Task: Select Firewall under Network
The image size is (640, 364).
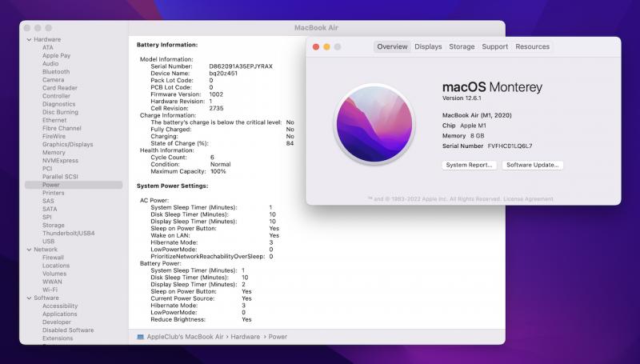Action: tap(53, 258)
